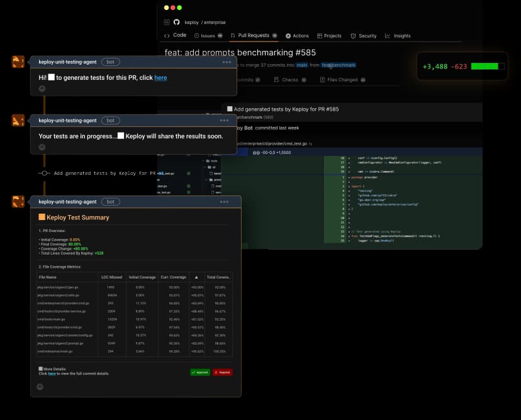Viewport: 521px width, 420px height.
Task: Click the 'File Name' column header
Action: (48, 277)
